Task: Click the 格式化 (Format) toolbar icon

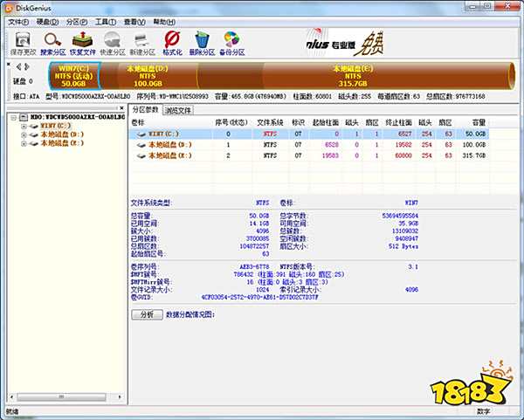Action: [173, 42]
